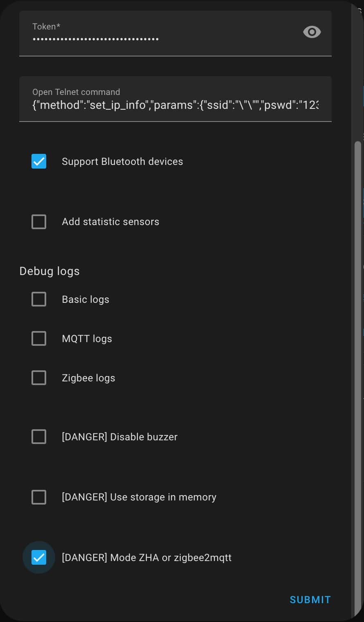This screenshot has width=364, height=622.
Task: Enable Zigbee logs
Action: pyautogui.click(x=39, y=378)
